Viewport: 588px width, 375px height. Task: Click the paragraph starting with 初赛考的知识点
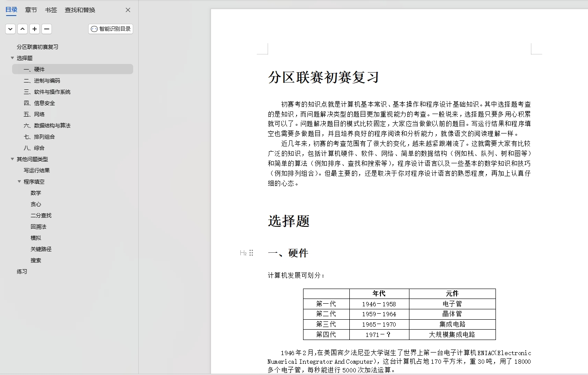coord(399,119)
